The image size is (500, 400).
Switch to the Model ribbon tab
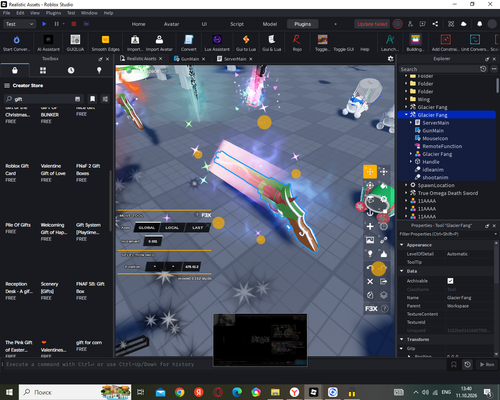270,24
